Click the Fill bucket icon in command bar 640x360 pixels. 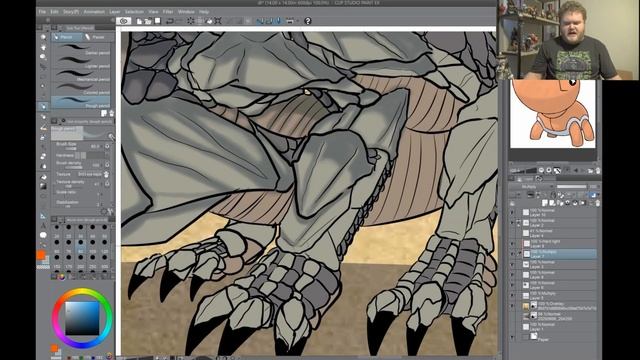208,21
